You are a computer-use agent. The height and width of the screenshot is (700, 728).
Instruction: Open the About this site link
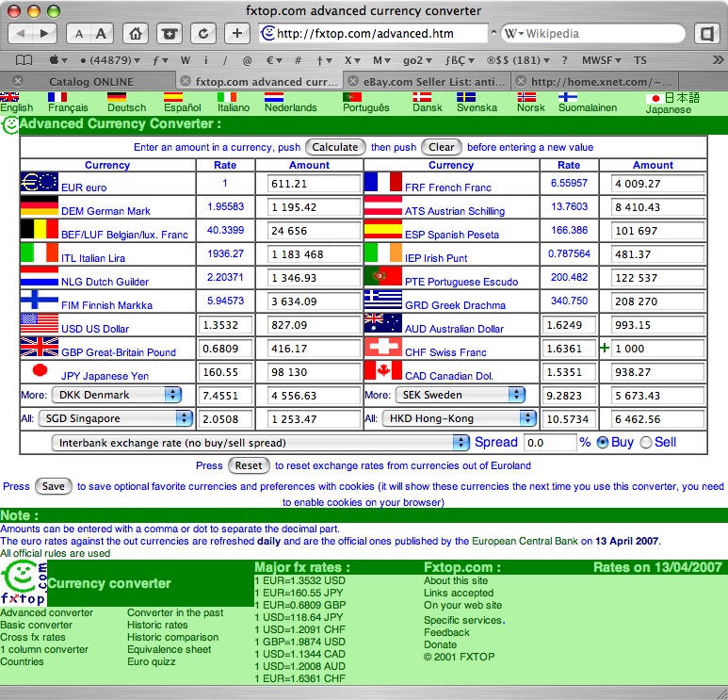(x=456, y=580)
